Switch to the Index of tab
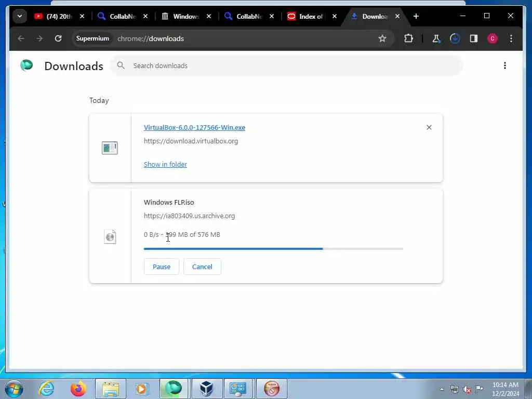The height and width of the screenshot is (399, 532). [306, 16]
